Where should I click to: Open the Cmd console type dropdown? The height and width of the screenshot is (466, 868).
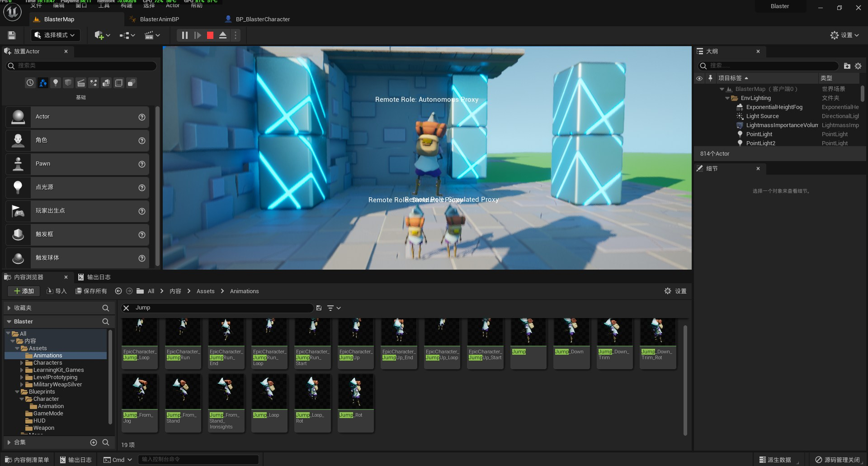coord(118,460)
